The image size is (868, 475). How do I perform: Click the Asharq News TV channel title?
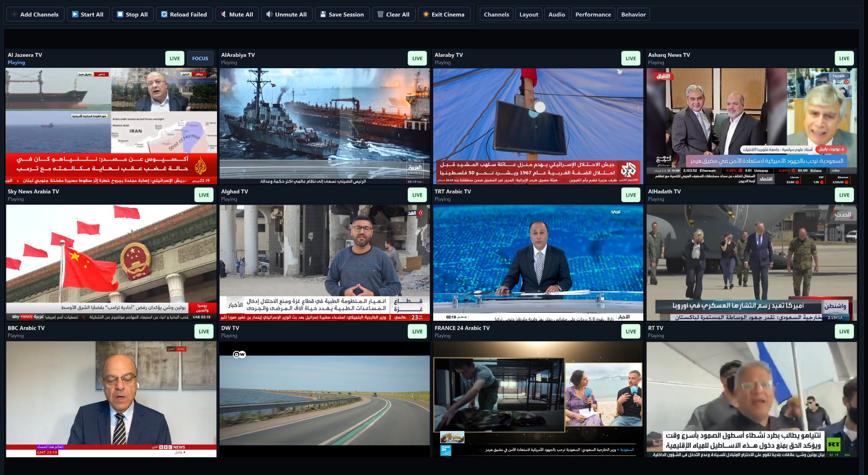[x=669, y=55]
